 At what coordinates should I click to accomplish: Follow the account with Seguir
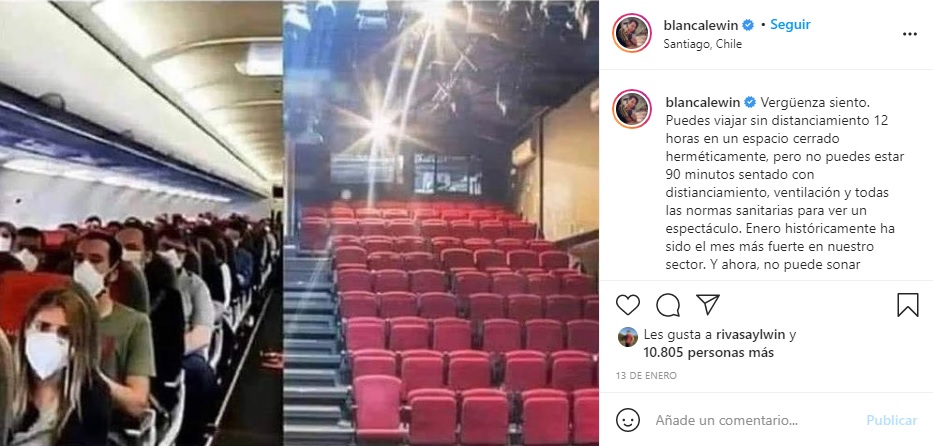[x=790, y=24]
